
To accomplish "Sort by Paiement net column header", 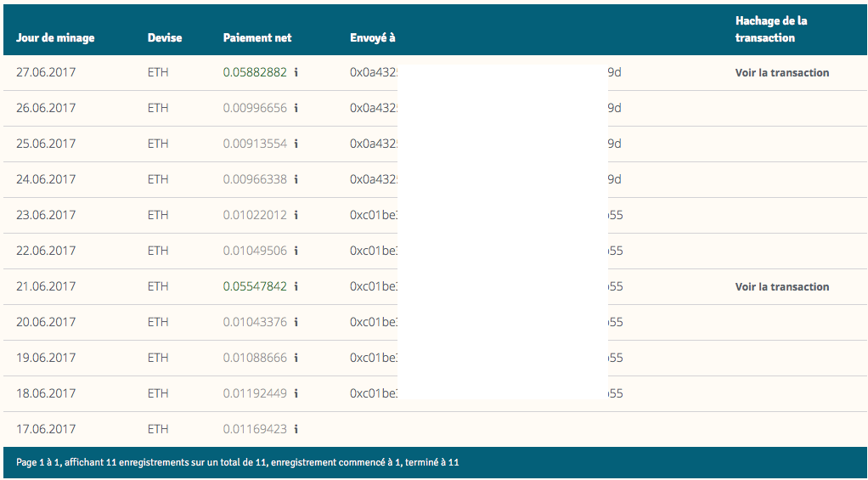I will click(x=256, y=37).
